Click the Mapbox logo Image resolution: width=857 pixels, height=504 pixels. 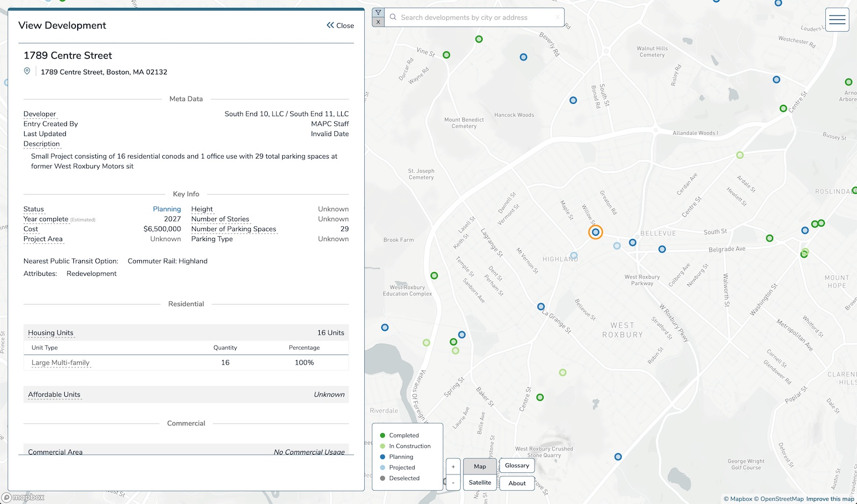23,498
